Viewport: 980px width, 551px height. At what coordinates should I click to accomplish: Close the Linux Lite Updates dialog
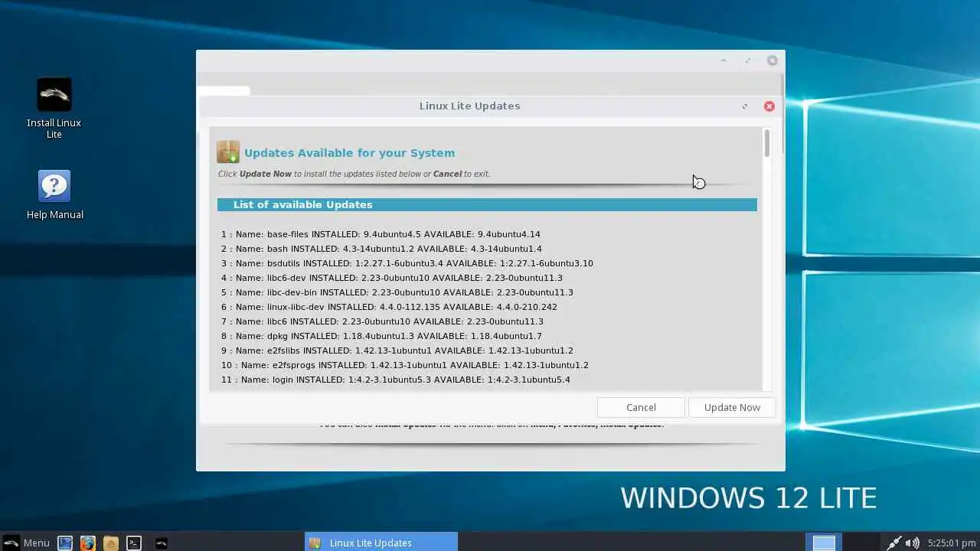(769, 106)
